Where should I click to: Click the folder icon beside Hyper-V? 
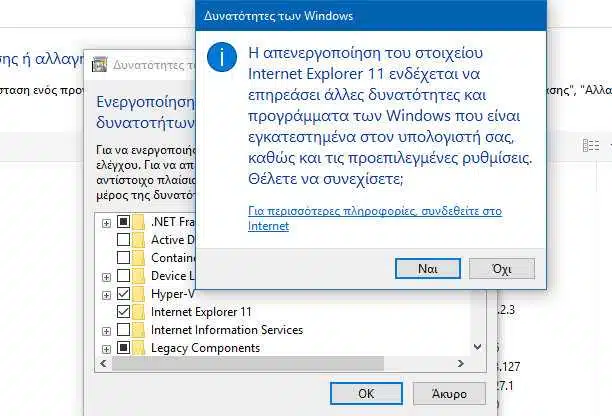[139, 294]
